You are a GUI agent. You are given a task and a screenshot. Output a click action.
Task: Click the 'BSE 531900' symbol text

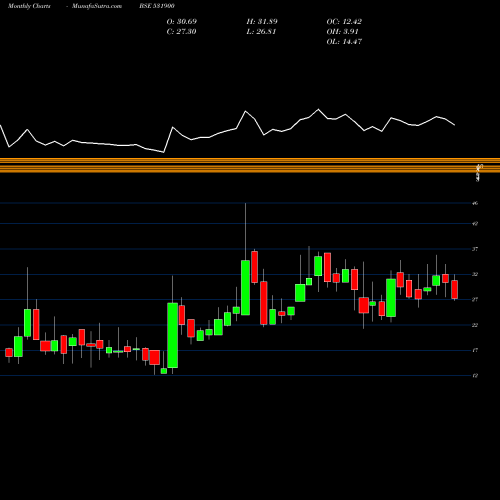tap(157, 6)
